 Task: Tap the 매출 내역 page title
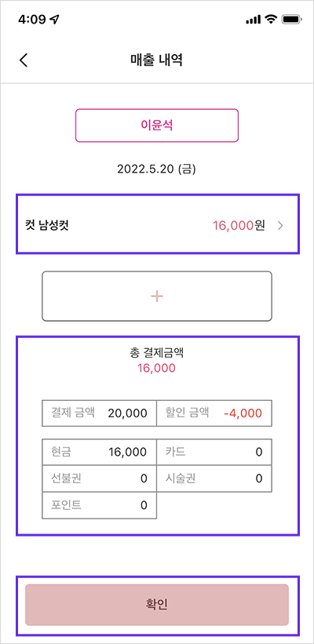pyautogui.click(x=156, y=60)
